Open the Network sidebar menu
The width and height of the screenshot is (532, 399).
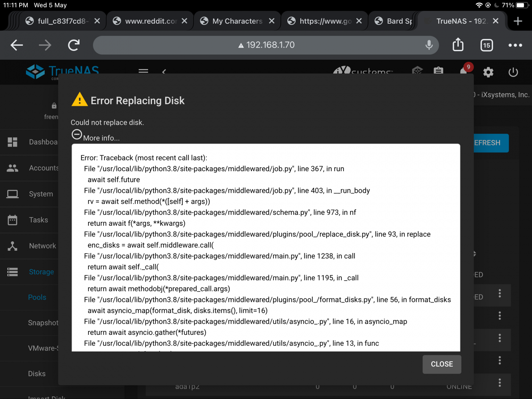[42, 246]
